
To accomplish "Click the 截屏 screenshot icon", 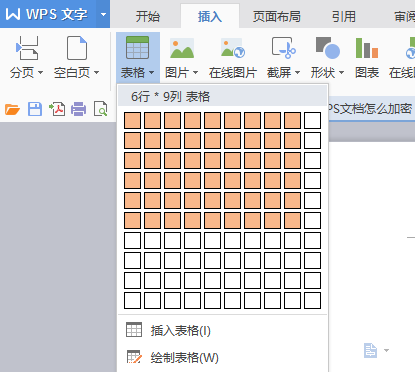I will pyautogui.click(x=283, y=48).
